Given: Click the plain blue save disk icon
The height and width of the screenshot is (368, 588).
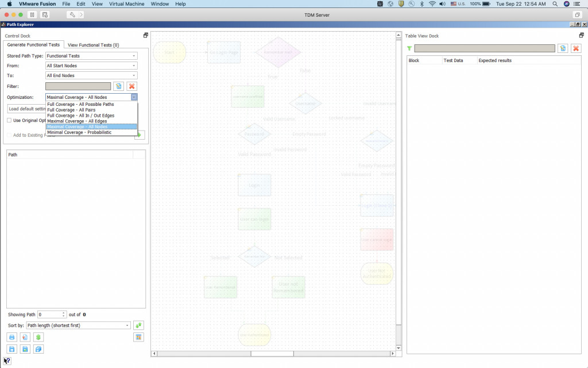Looking at the screenshot, I should [12, 349].
